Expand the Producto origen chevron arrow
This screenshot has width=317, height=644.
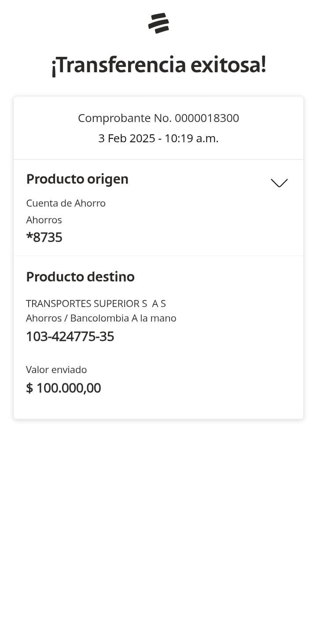279,183
